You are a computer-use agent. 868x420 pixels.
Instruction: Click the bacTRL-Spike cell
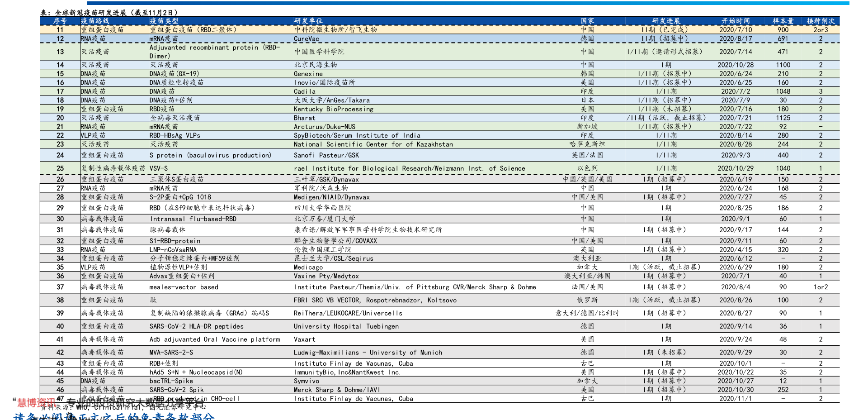(x=171, y=381)
